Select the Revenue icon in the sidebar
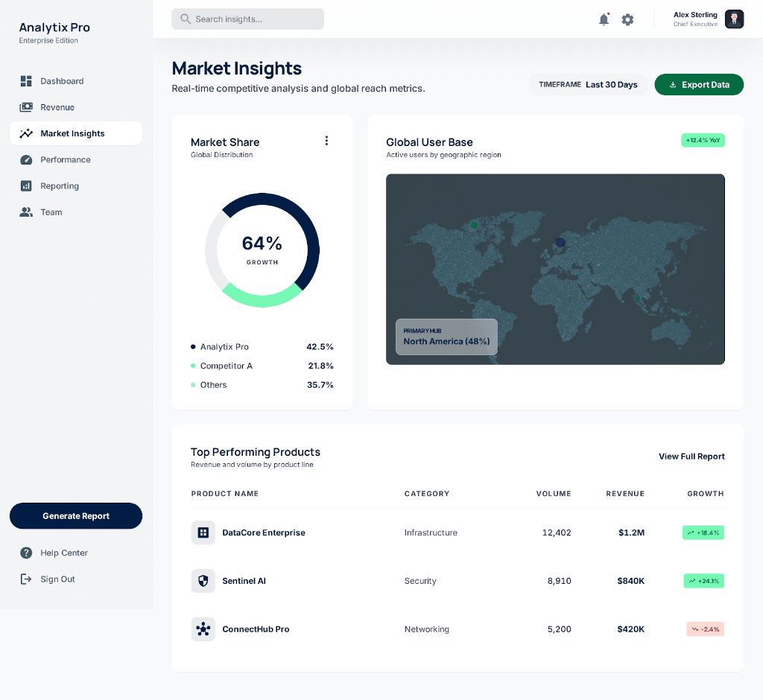763x700 pixels. (26, 106)
